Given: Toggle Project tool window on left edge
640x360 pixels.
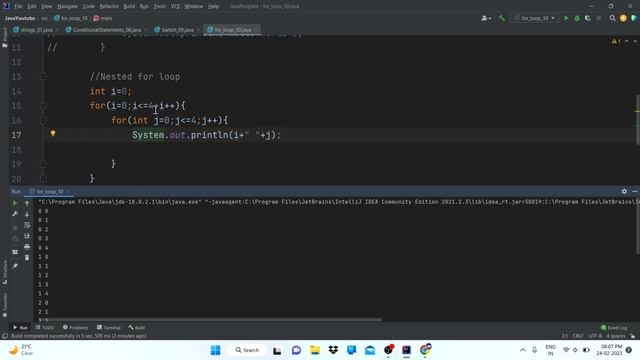Looking at the screenshot, I should click(x=4, y=38).
